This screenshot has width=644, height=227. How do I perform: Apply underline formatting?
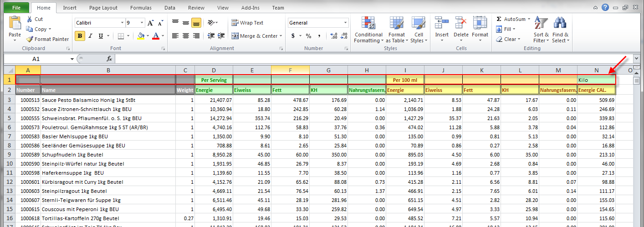(101, 36)
